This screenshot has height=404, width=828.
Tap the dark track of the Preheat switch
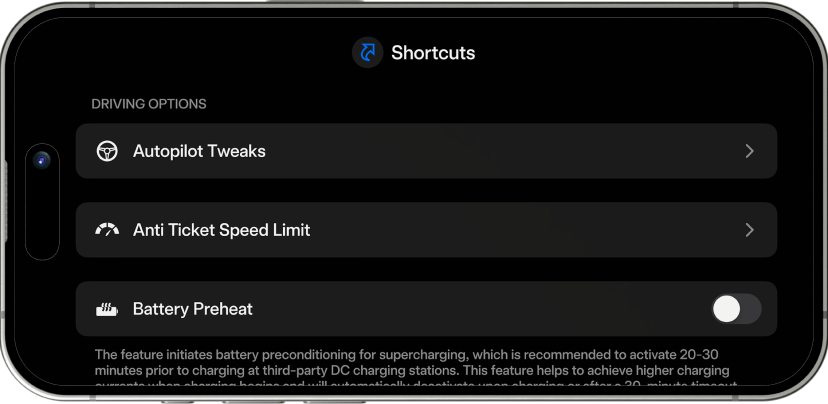tap(751, 309)
